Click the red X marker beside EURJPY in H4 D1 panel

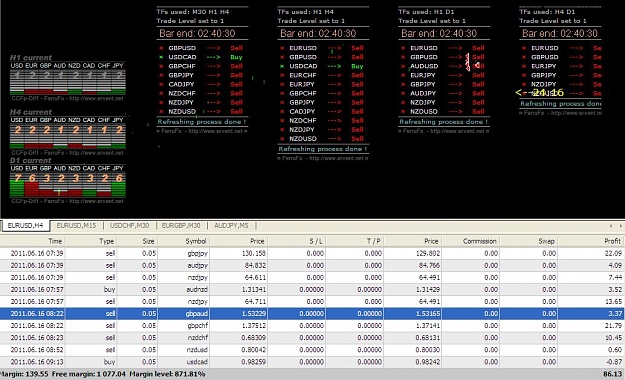524,66
